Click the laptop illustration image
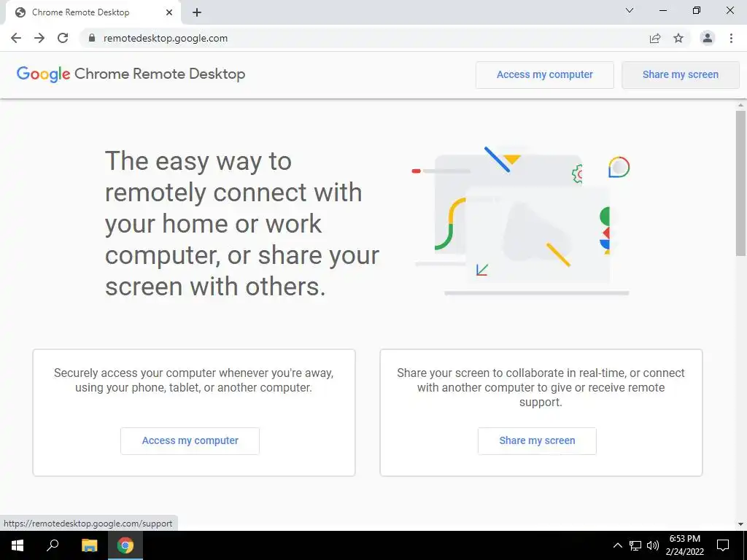 pos(522,221)
